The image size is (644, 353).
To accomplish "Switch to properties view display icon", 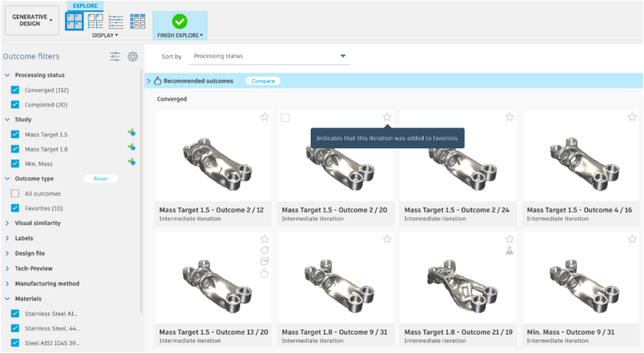I will click(x=95, y=22).
